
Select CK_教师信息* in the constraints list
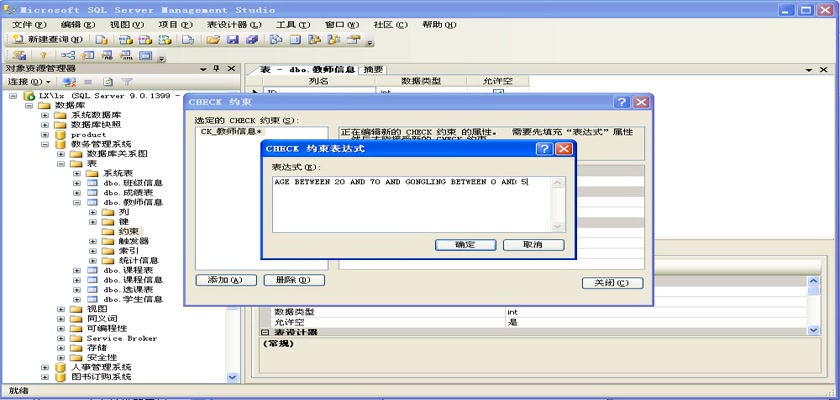click(x=232, y=132)
